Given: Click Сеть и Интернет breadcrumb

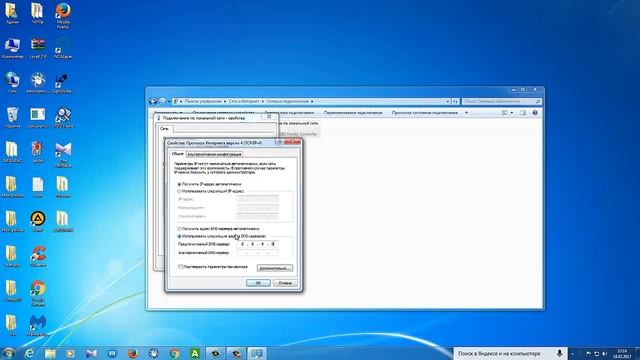Looking at the screenshot, I should tap(244, 101).
